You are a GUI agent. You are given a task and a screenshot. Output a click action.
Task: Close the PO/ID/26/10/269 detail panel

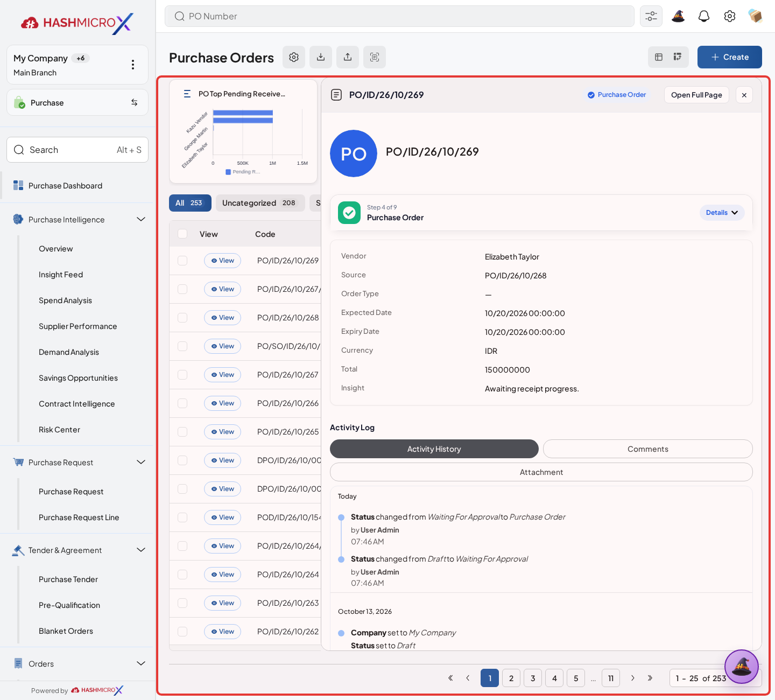[744, 95]
